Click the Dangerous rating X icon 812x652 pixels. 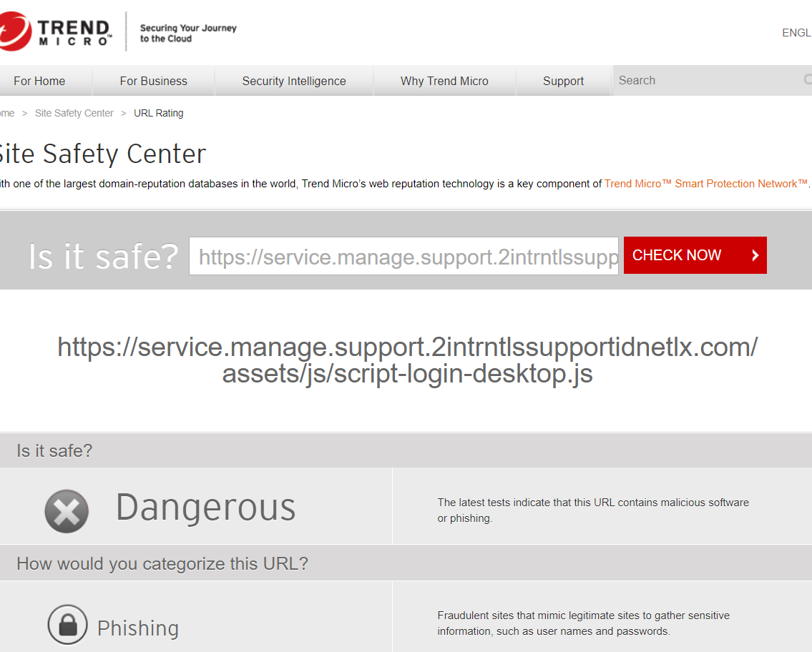click(x=67, y=511)
